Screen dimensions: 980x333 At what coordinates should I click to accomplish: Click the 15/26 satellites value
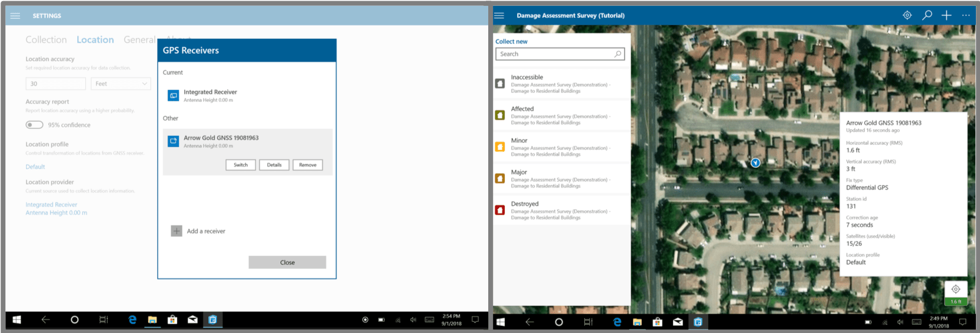(x=854, y=244)
